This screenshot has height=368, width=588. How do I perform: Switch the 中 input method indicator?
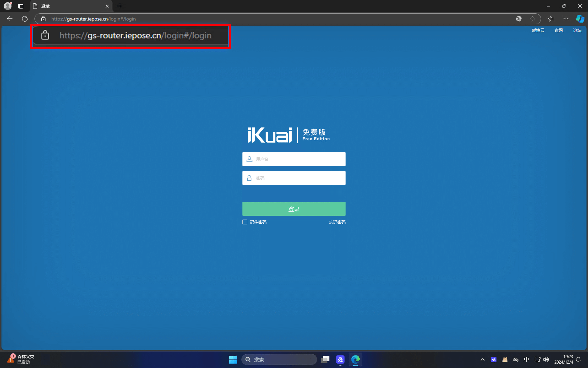point(526,359)
